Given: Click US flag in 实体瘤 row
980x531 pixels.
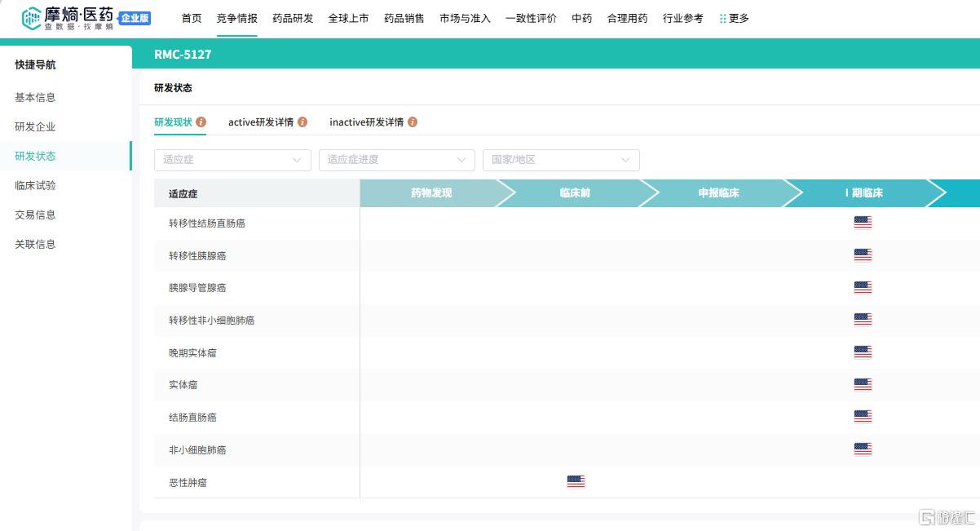Looking at the screenshot, I should pos(863,385).
